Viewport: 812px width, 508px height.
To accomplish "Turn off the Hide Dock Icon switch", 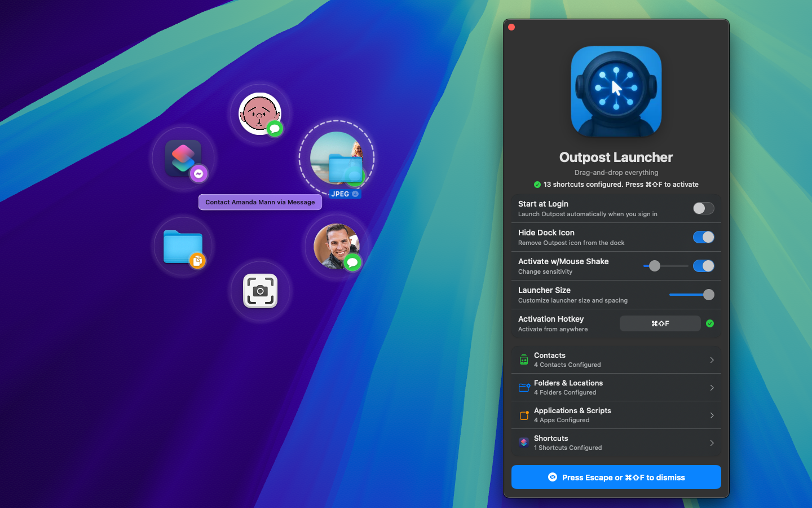I will click(703, 237).
